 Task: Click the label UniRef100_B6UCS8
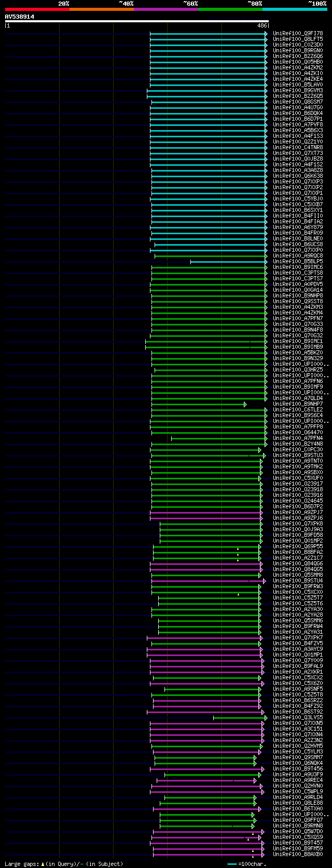point(298,245)
